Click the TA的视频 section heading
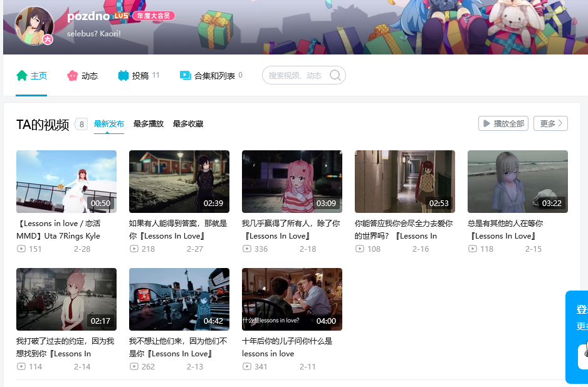This screenshot has width=588, height=387. tap(43, 125)
